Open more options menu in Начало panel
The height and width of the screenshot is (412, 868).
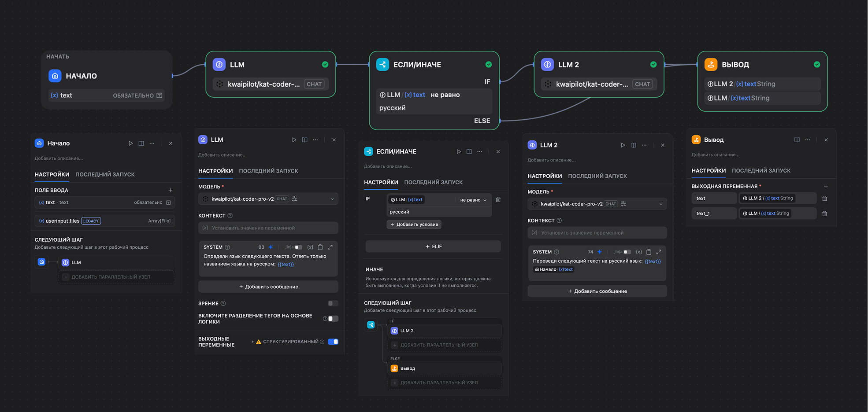coord(152,143)
